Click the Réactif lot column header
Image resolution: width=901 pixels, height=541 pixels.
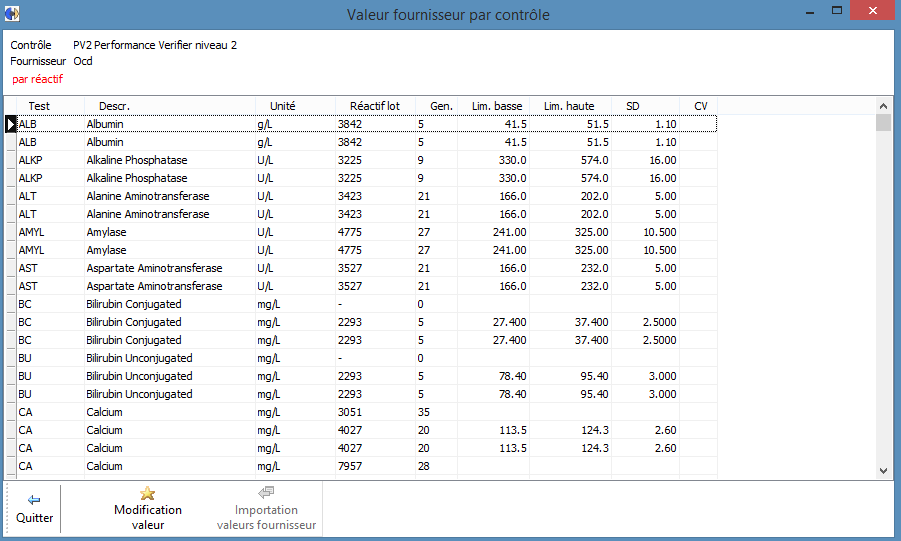375,106
